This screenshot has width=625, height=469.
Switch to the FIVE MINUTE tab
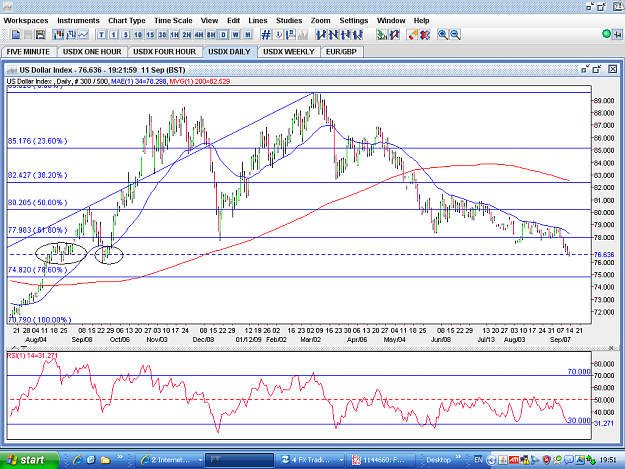pos(28,52)
